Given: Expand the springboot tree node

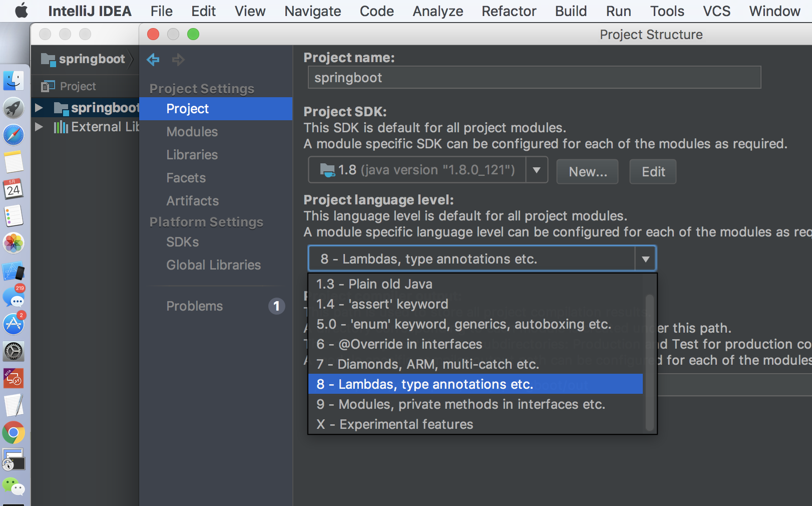Looking at the screenshot, I should [x=39, y=108].
